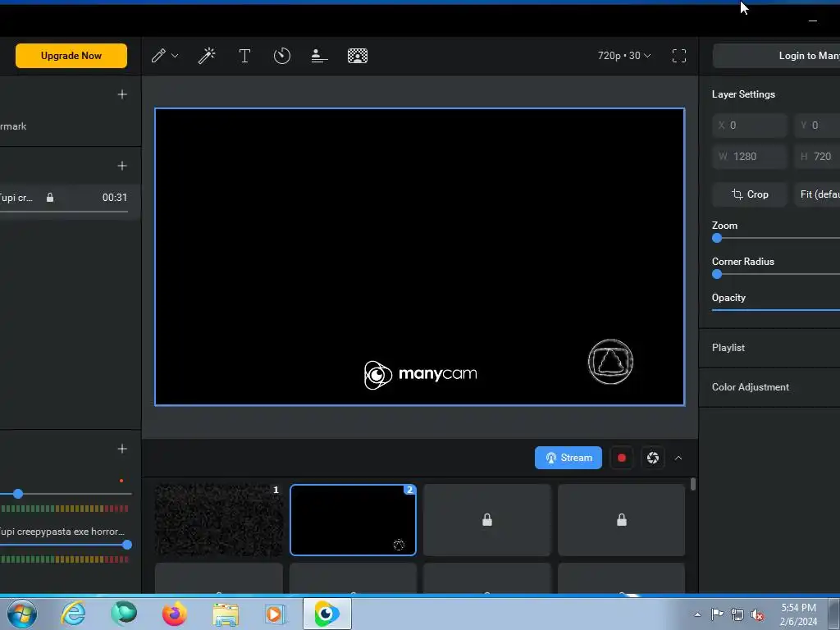Show hidden system tray icons
This screenshot has height=630, width=840.
coord(697,614)
